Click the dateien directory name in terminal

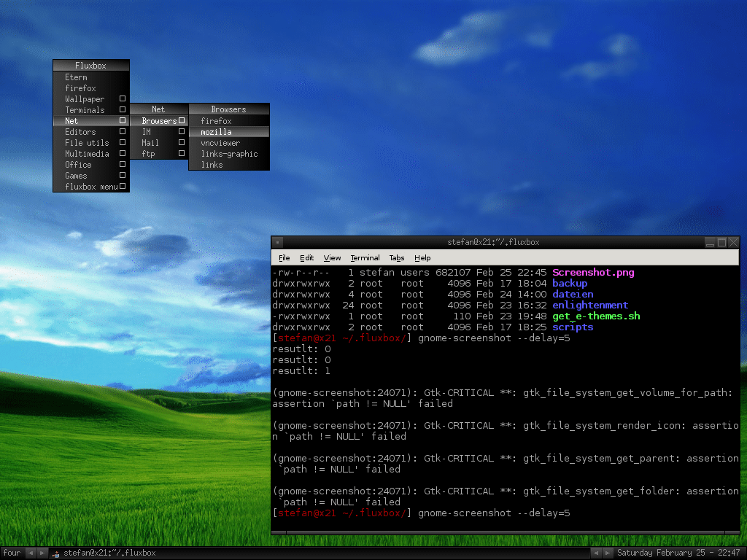573,295
